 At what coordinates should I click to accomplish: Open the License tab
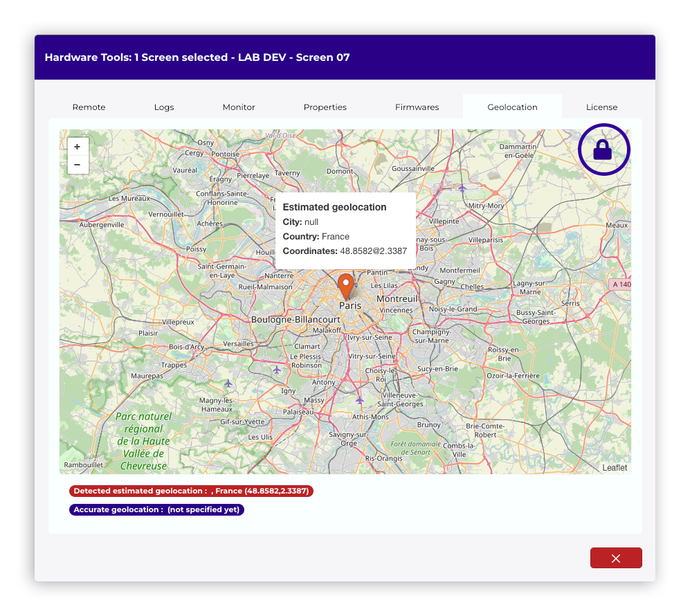(x=601, y=107)
